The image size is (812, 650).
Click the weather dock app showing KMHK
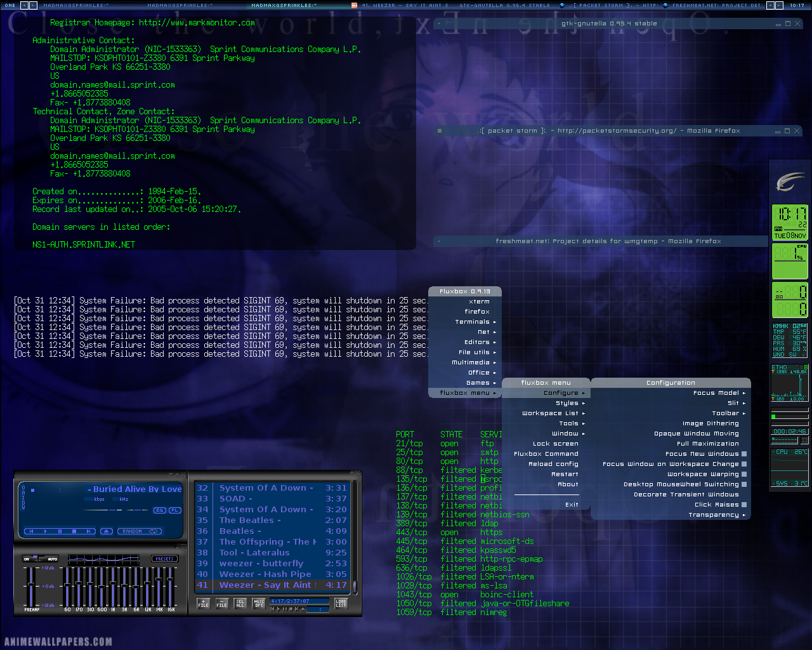790,340
